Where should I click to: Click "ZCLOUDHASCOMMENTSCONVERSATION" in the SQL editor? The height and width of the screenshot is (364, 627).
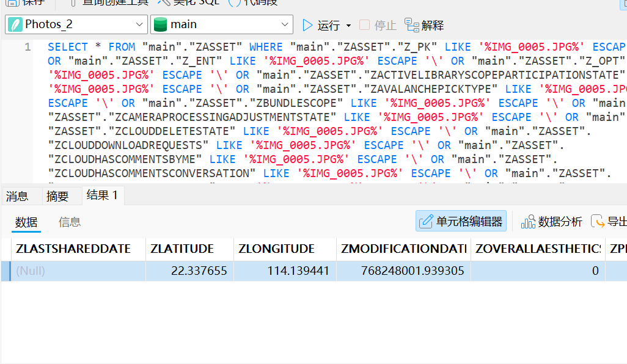click(x=152, y=173)
